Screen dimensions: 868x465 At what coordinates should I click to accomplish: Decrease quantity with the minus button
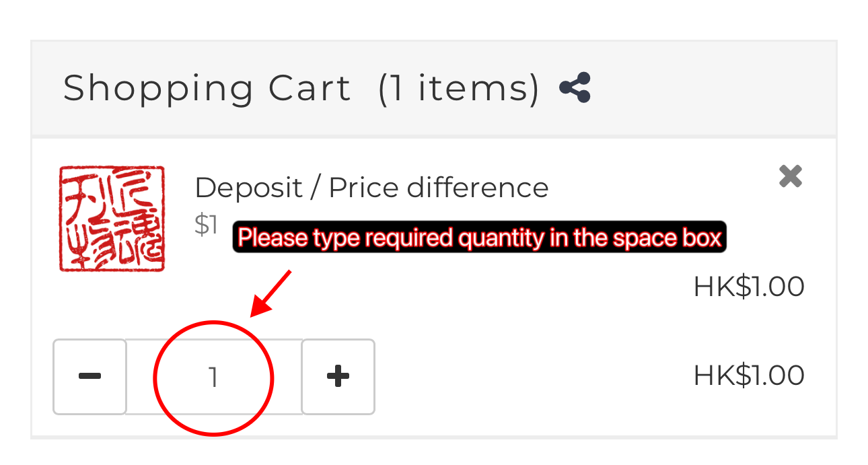(89, 377)
